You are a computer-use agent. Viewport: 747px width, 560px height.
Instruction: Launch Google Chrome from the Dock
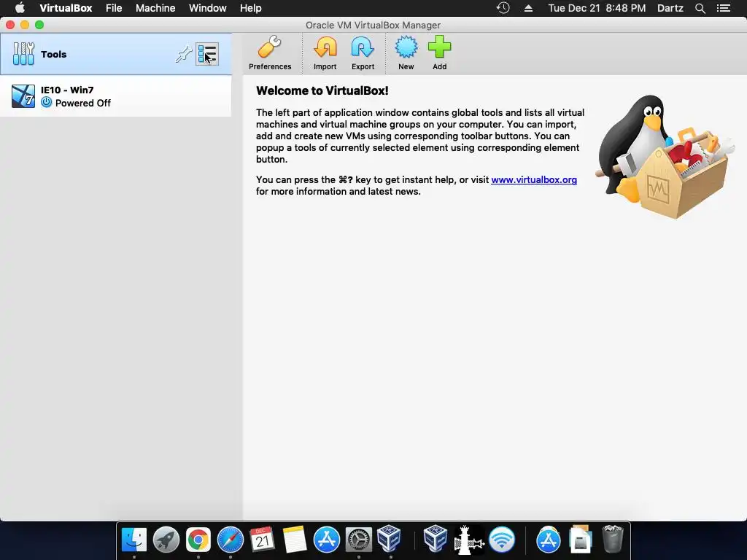coord(198,540)
